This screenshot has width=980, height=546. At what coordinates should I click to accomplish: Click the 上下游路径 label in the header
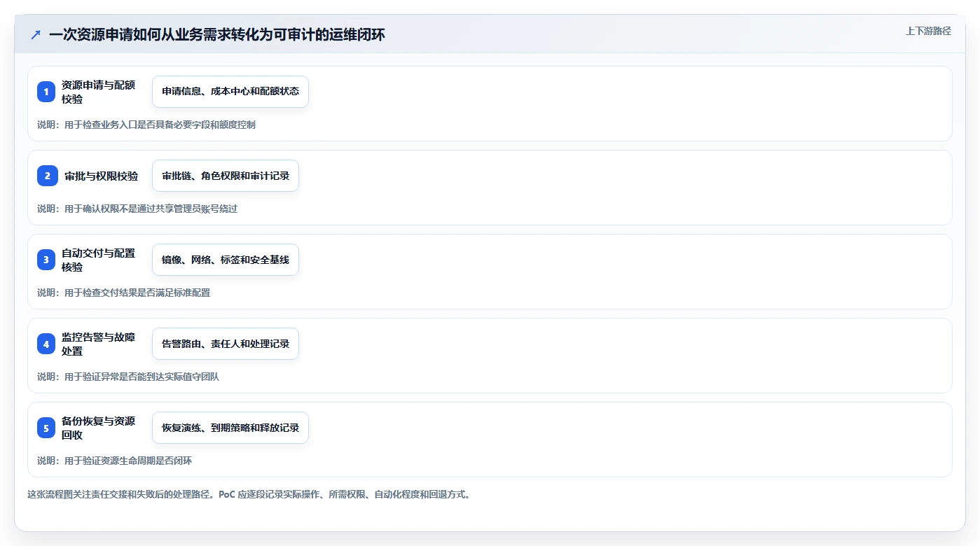pos(928,31)
